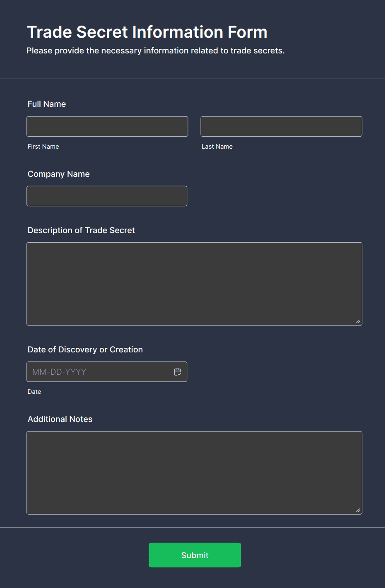Grab the Description textarea resize handle
The image size is (385, 588).
(358, 321)
